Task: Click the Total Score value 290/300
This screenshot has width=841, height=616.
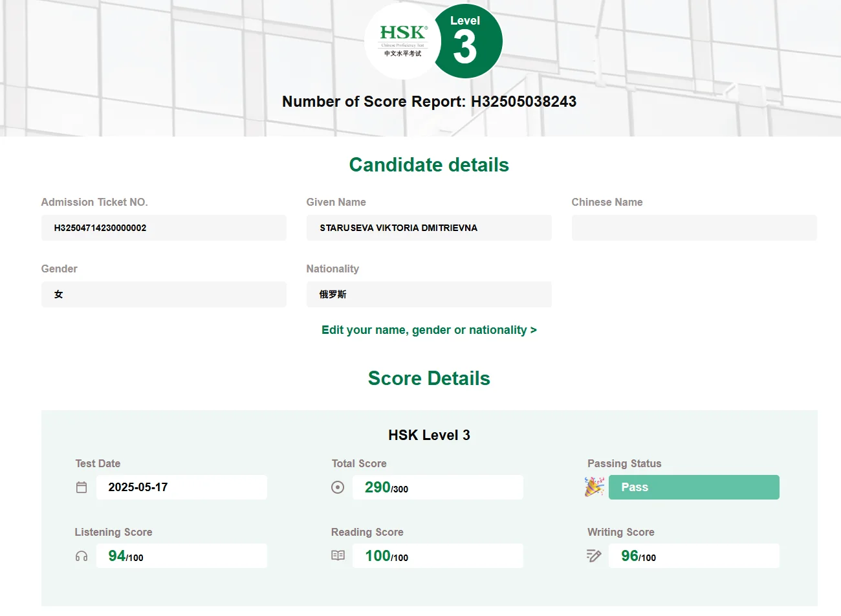Action: pyautogui.click(x=438, y=487)
